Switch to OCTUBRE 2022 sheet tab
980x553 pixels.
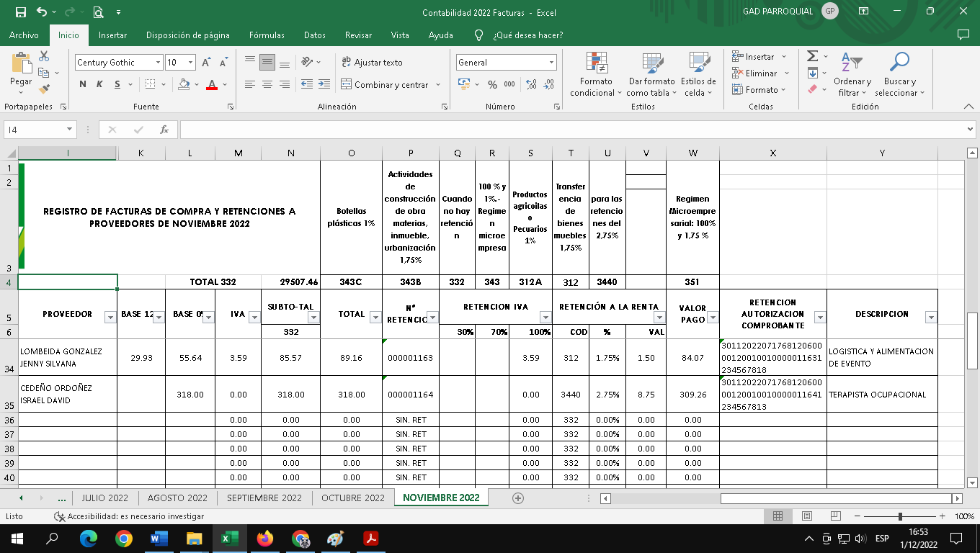[353, 498]
